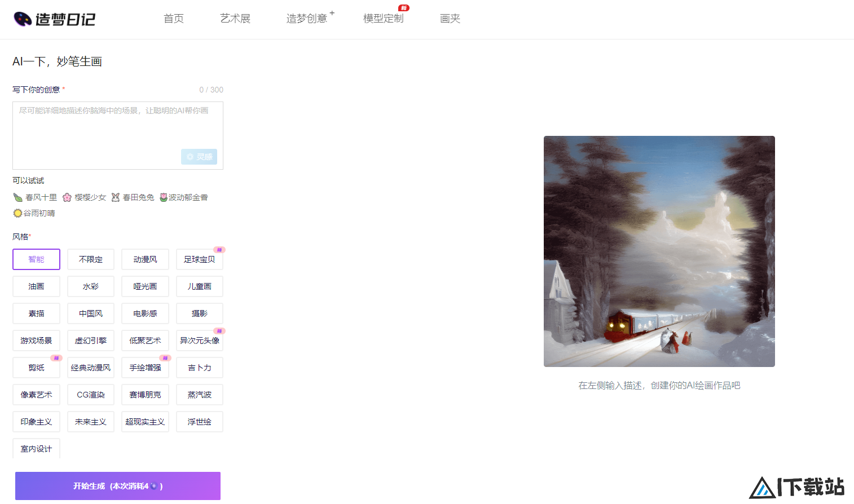This screenshot has width=854, height=504.
Task: Focus the creative idea text area
Action: tap(118, 135)
